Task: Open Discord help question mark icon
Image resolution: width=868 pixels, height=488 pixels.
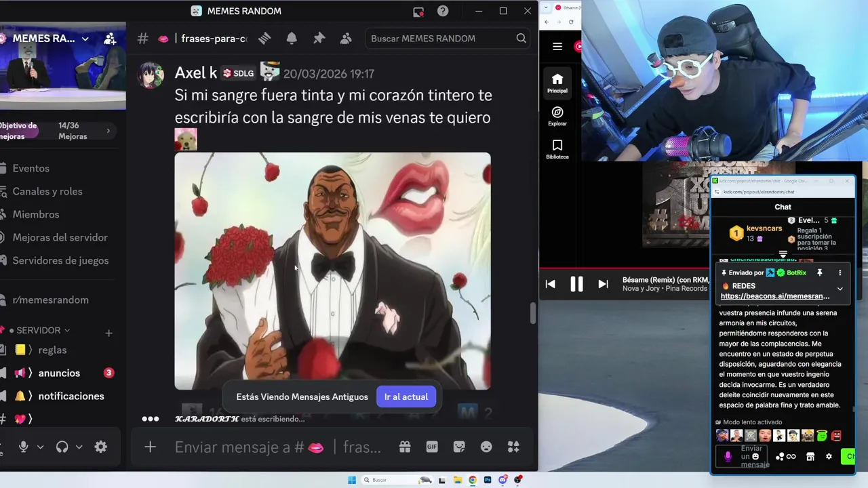Action: pyautogui.click(x=443, y=11)
